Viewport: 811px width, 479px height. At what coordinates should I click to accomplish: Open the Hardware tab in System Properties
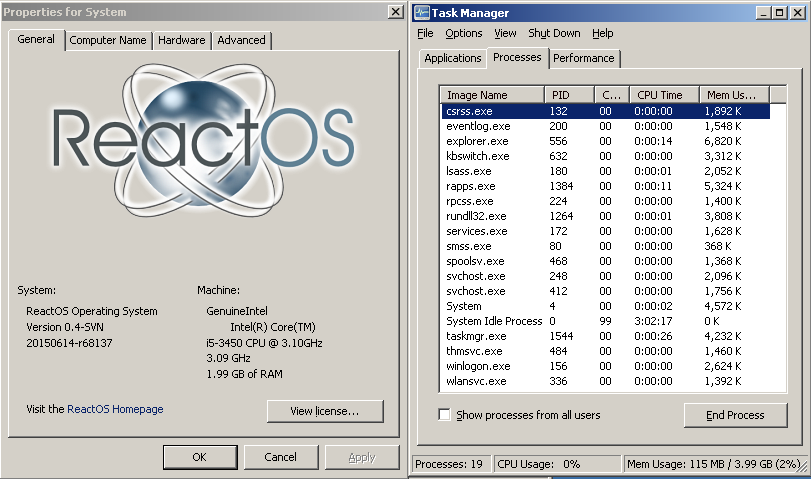[x=182, y=40]
